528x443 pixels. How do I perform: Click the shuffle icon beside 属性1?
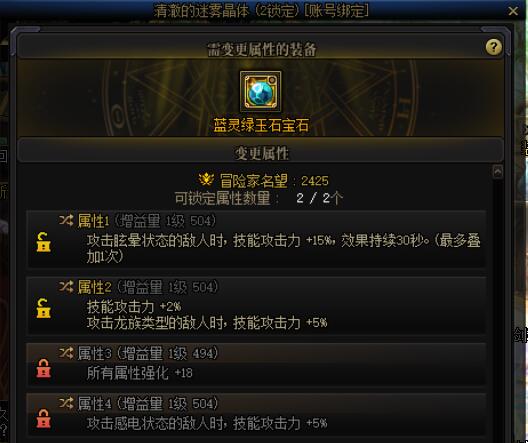(x=66, y=220)
